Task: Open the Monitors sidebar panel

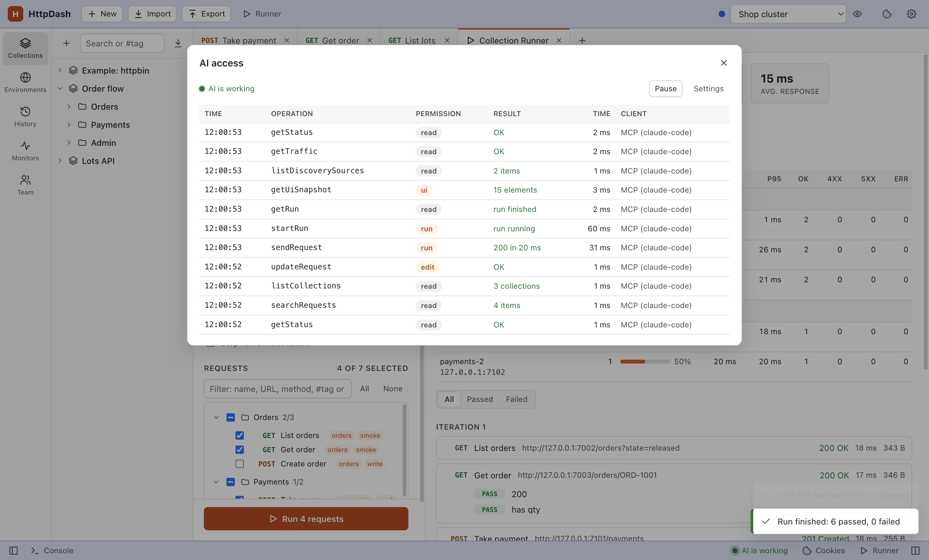Action: (x=25, y=151)
